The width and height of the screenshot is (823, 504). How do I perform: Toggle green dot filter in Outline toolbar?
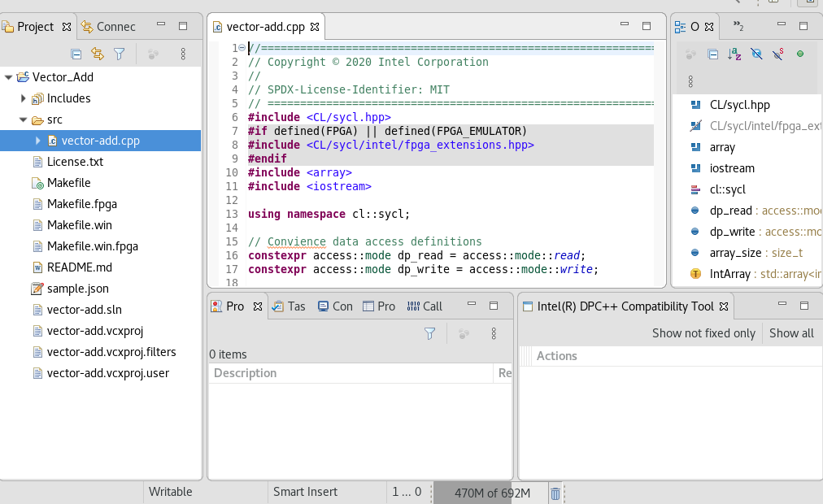[x=800, y=54]
